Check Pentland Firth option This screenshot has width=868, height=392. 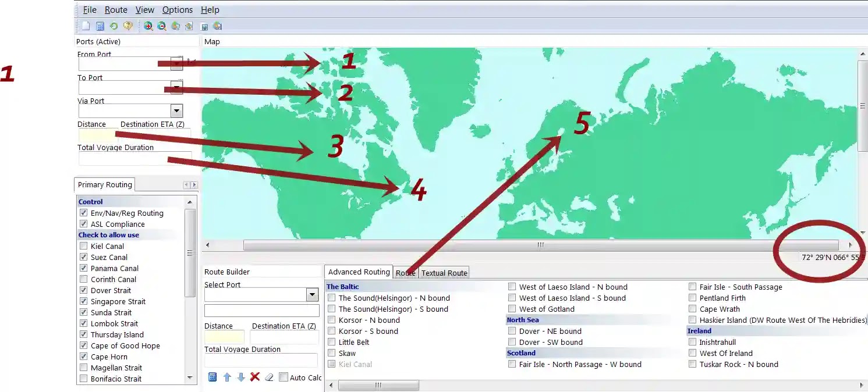pos(692,298)
